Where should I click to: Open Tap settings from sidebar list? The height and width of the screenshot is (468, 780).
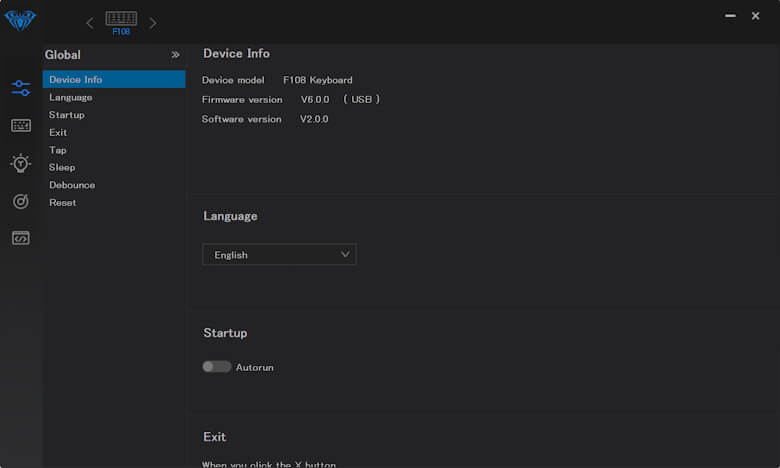pos(58,150)
